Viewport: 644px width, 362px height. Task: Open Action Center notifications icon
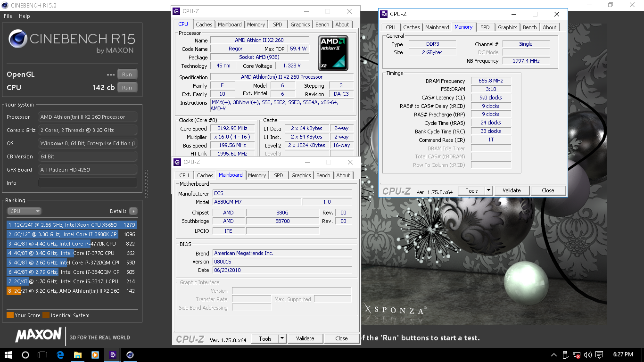click(599, 355)
